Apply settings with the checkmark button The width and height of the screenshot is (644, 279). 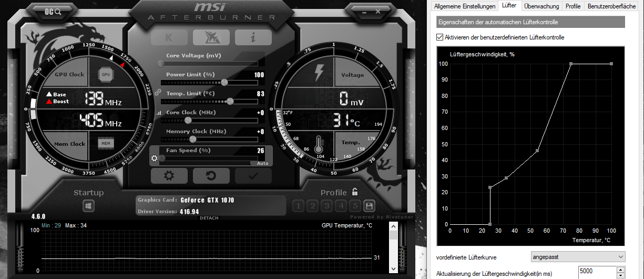coord(253,176)
